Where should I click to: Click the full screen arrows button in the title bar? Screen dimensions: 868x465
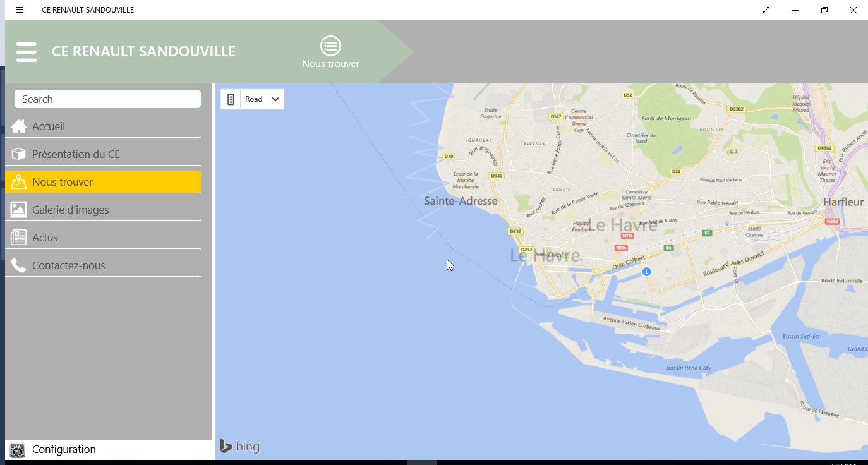pyautogui.click(x=766, y=10)
